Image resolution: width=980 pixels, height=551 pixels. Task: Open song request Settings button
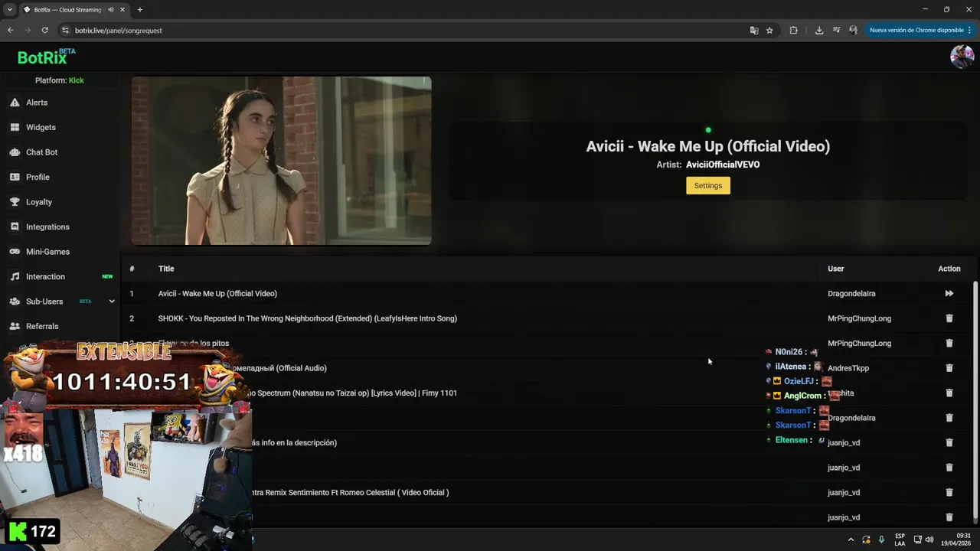coord(708,185)
